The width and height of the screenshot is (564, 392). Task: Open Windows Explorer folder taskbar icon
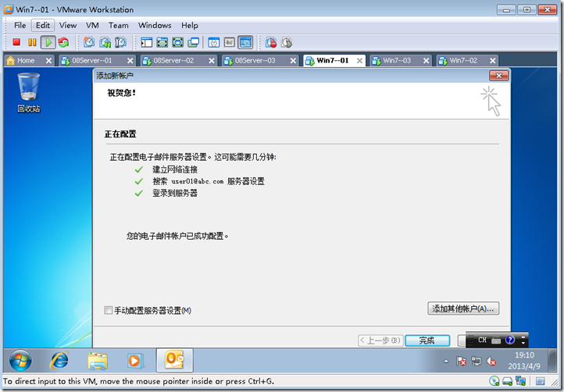click(x=98, y=361)
